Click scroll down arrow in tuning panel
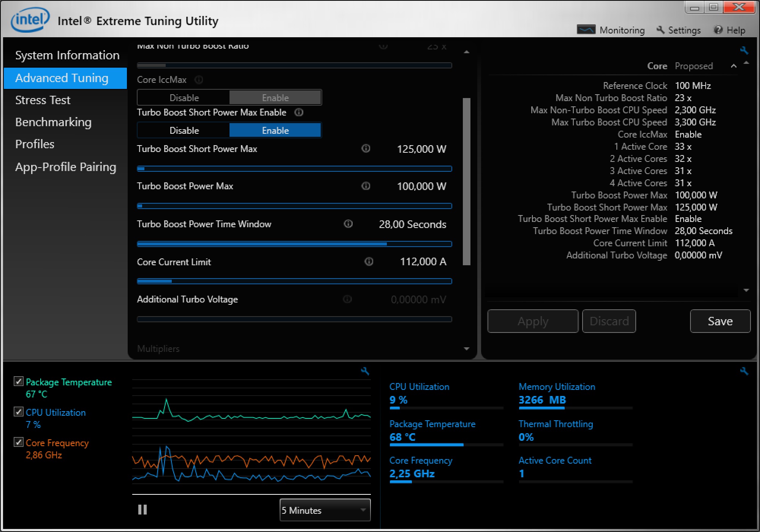760x532 pixels. pyautogui.click(x=467, y=348)
